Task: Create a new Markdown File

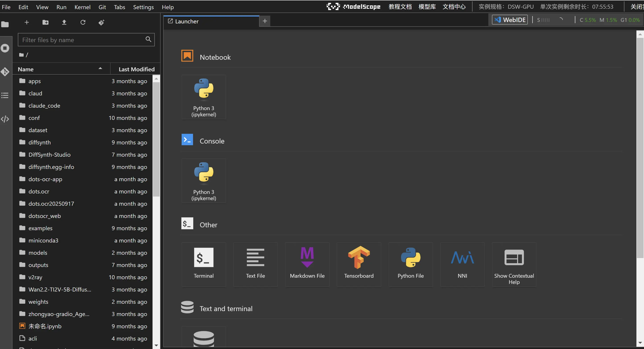Action: [x=307, y=264]
